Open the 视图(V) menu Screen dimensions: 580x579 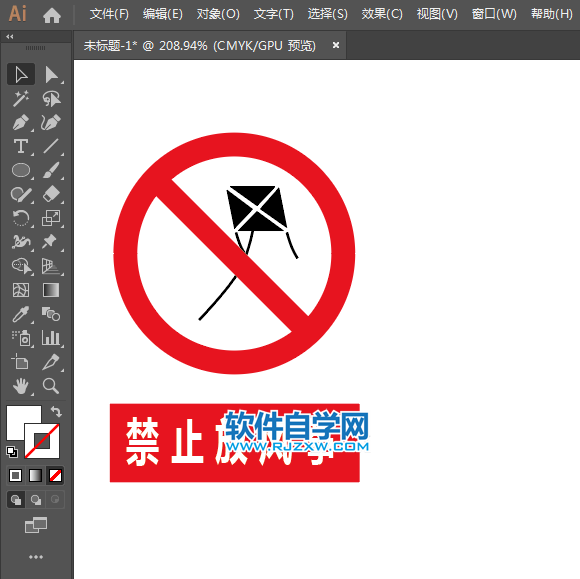[x=437, y=14]
